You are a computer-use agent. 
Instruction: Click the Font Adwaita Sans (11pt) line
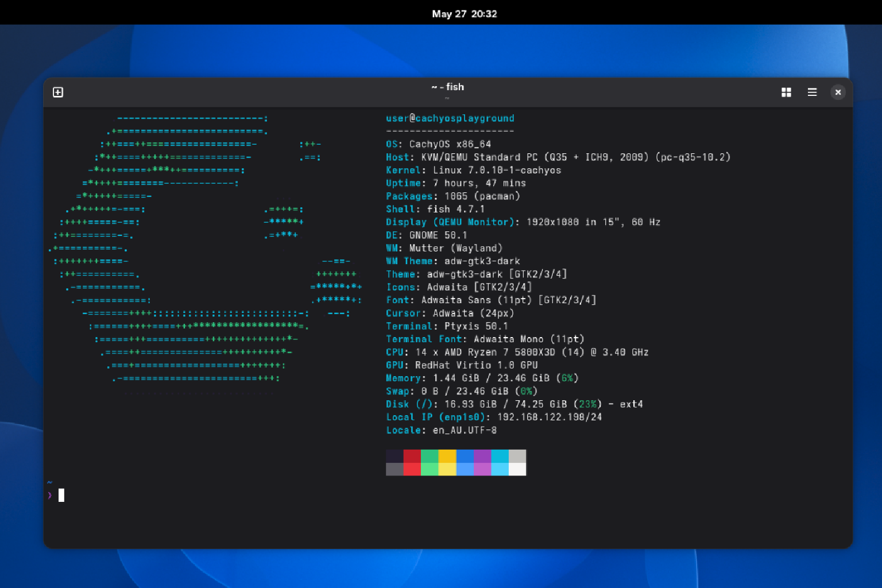[x=491, y=300]
